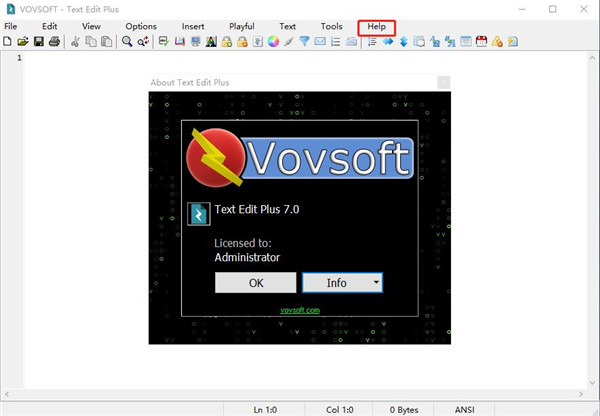This screenshot has height=416, width=600.
Task: Click line number 1 in the gutter
Action: [x=19, y=58]
